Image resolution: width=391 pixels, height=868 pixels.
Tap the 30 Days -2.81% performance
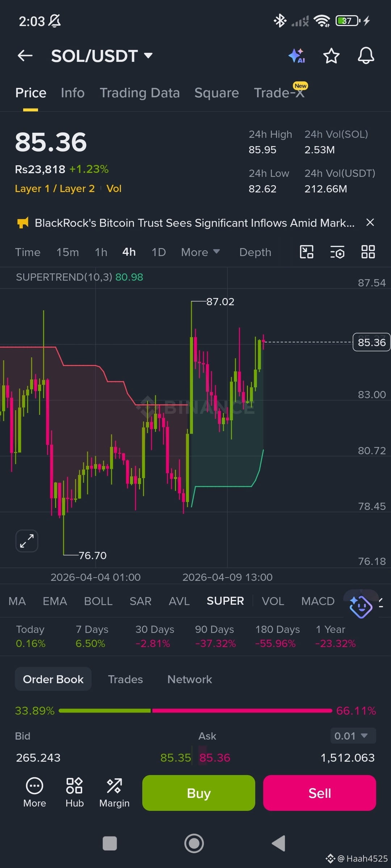(x=155, y=637)
